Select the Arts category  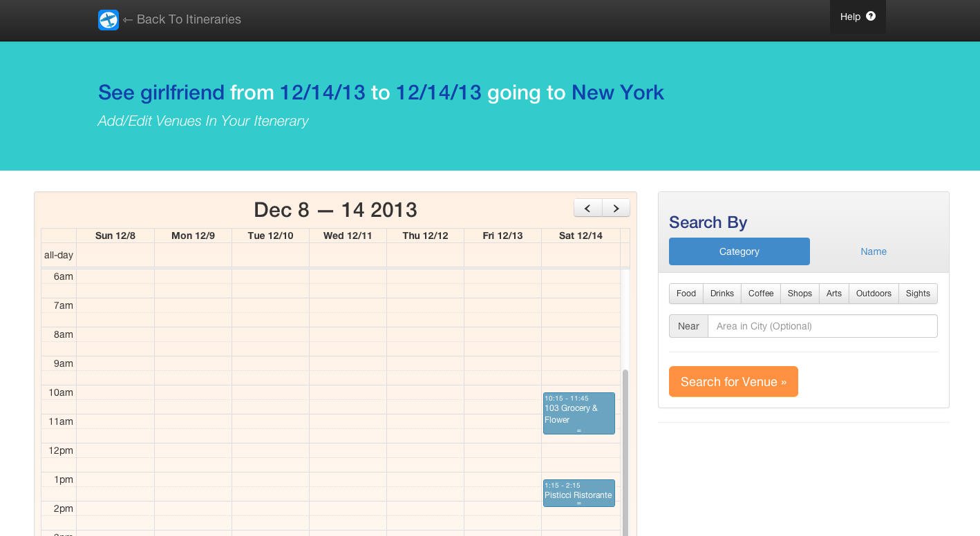[834, 294]
